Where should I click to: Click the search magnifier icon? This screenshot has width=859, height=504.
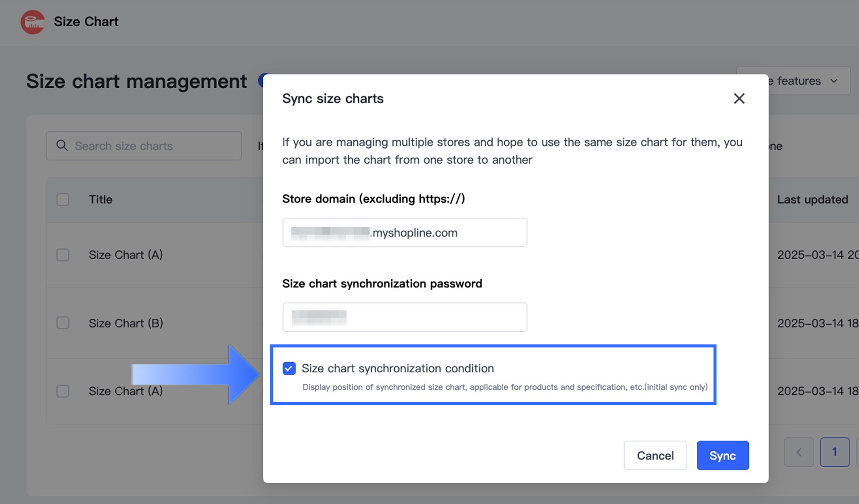(x=62, y=146)
